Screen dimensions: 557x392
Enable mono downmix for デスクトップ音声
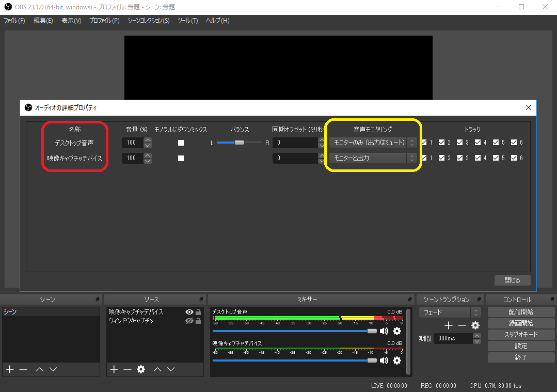(181, 143)
